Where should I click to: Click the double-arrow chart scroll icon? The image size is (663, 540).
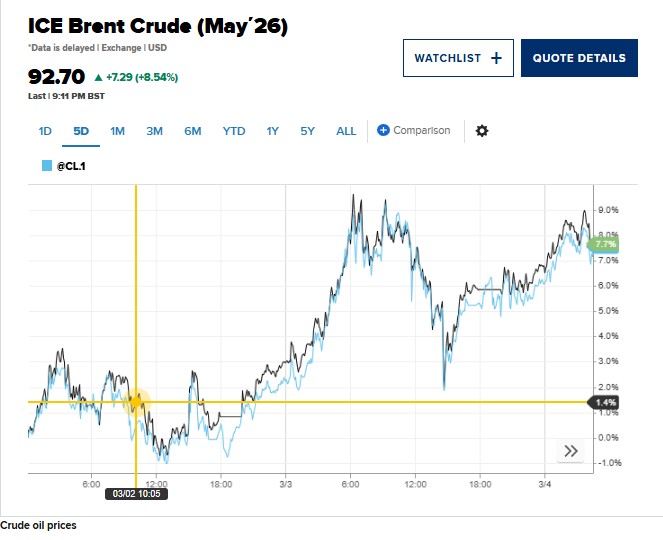point(571,451)
